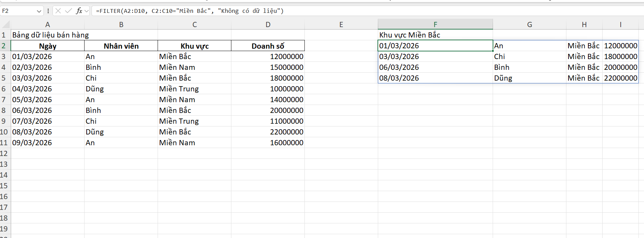This screenshot has height=238, width=644.
Task: Click sales value 10000000
Action: (268, 89)
